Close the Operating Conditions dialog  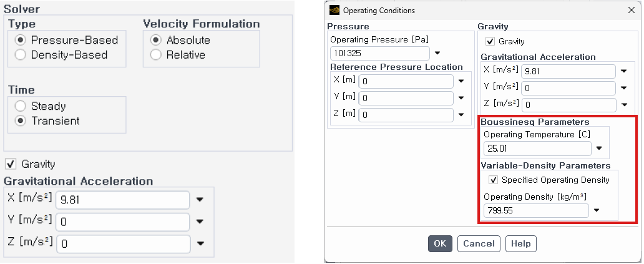coord(629,11)
